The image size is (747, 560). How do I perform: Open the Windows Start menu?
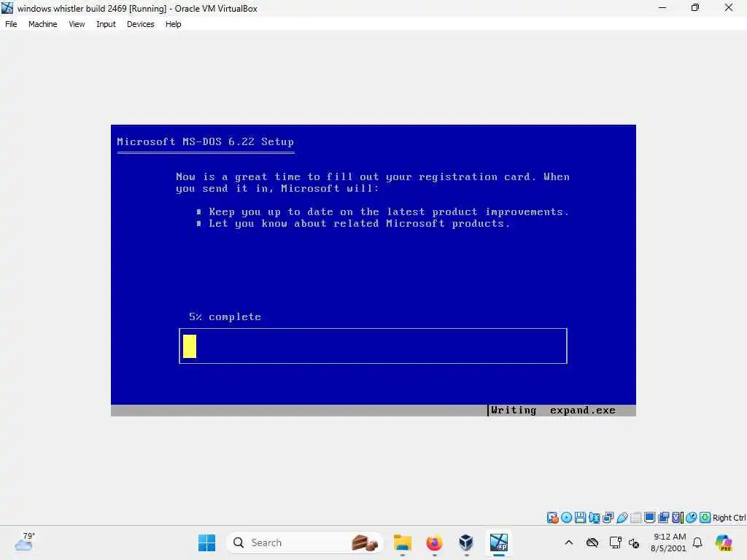pos(206,542)
